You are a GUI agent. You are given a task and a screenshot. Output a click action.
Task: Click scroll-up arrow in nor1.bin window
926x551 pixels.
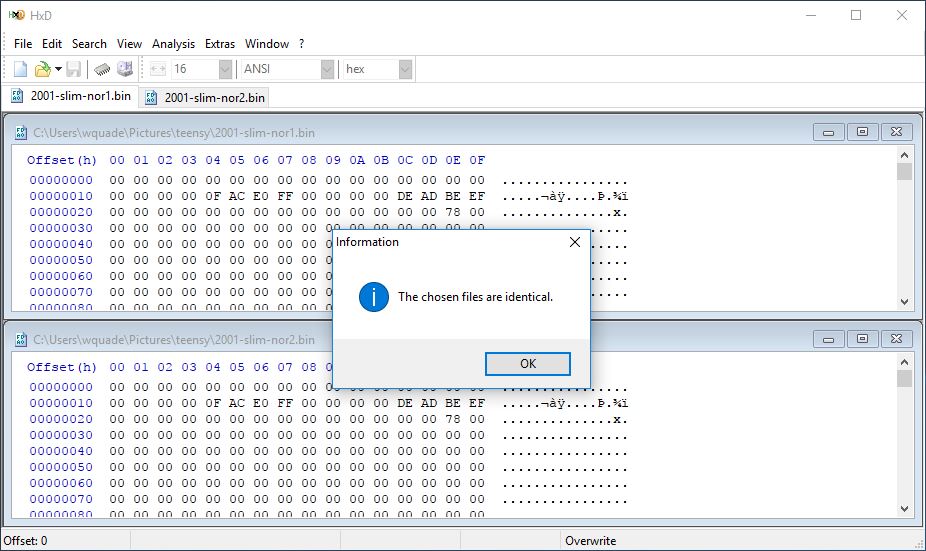coord(904,155)
